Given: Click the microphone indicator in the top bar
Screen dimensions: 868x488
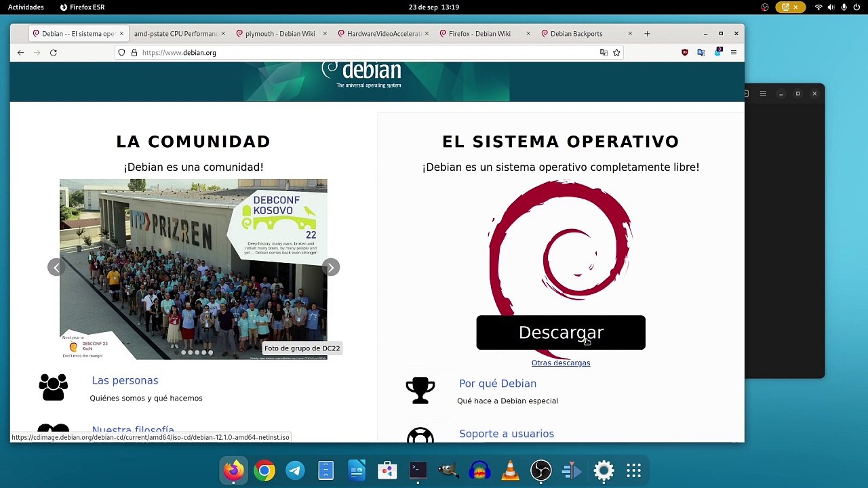Looking at the screenshot, I should pos(844,7).
